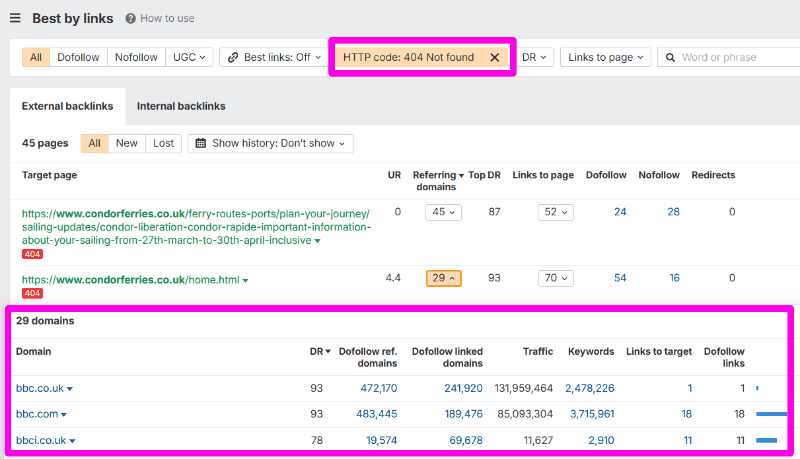
Task: Click traffic value 131,959,464
Action: (x=523, y=388)
